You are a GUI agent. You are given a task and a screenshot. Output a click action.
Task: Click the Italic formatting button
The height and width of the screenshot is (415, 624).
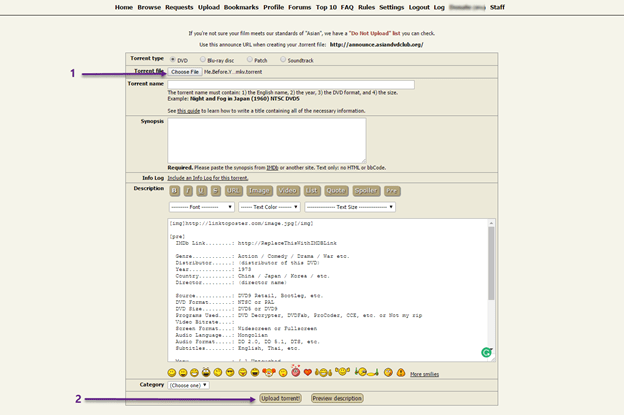tap(189, 189)
